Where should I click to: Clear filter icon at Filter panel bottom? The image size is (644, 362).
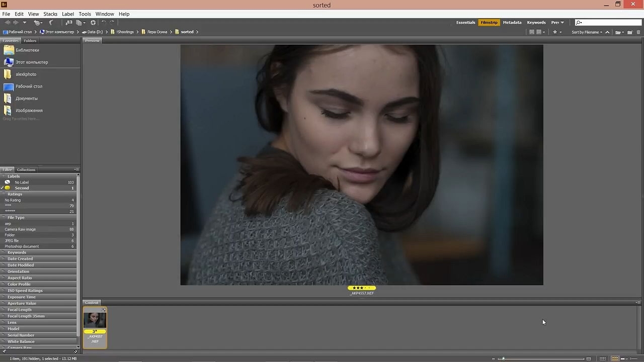(x=76, y=351)
